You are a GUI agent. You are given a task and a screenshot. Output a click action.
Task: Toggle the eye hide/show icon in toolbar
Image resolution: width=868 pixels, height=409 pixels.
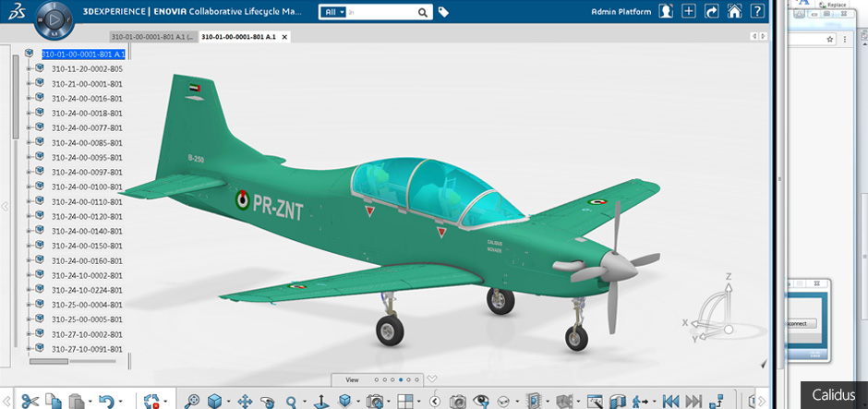click(x=480, y=401)
